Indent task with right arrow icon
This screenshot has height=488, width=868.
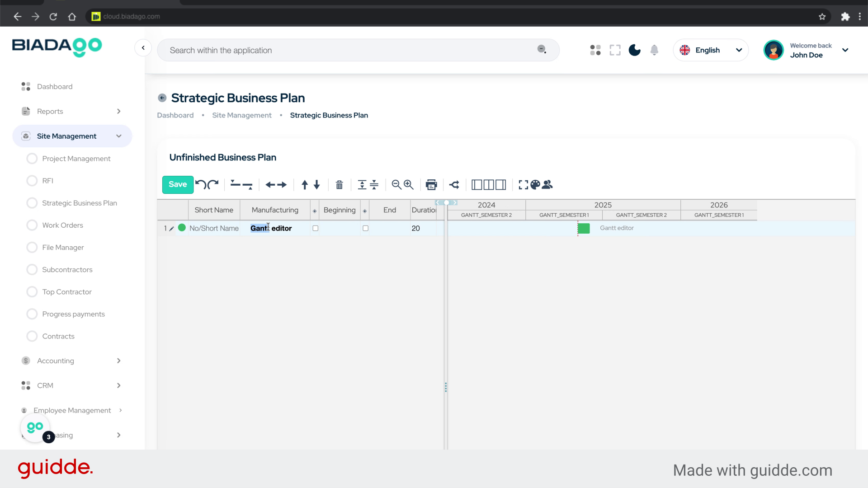[282, 184]
